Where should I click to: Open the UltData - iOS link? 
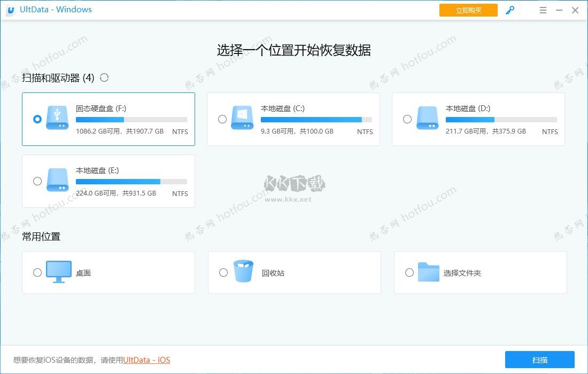click(146, 360)
